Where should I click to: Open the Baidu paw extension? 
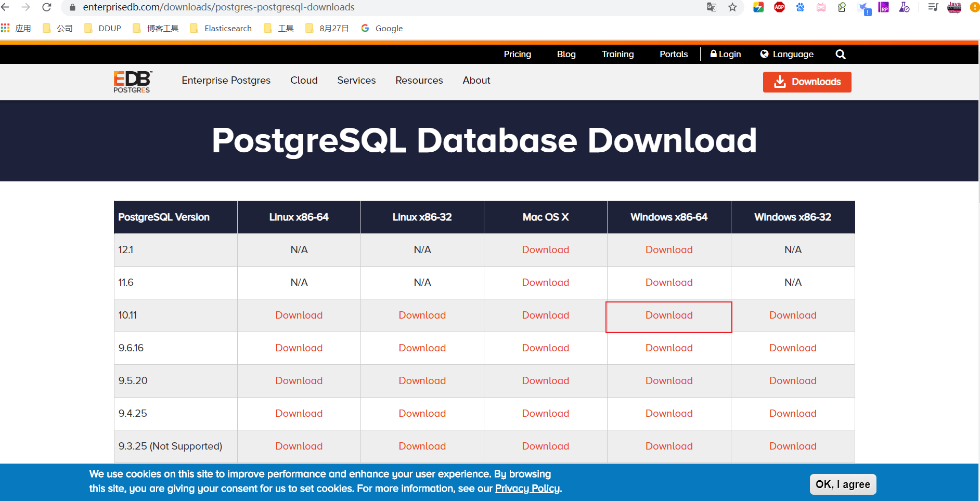(x=800, y=7)
